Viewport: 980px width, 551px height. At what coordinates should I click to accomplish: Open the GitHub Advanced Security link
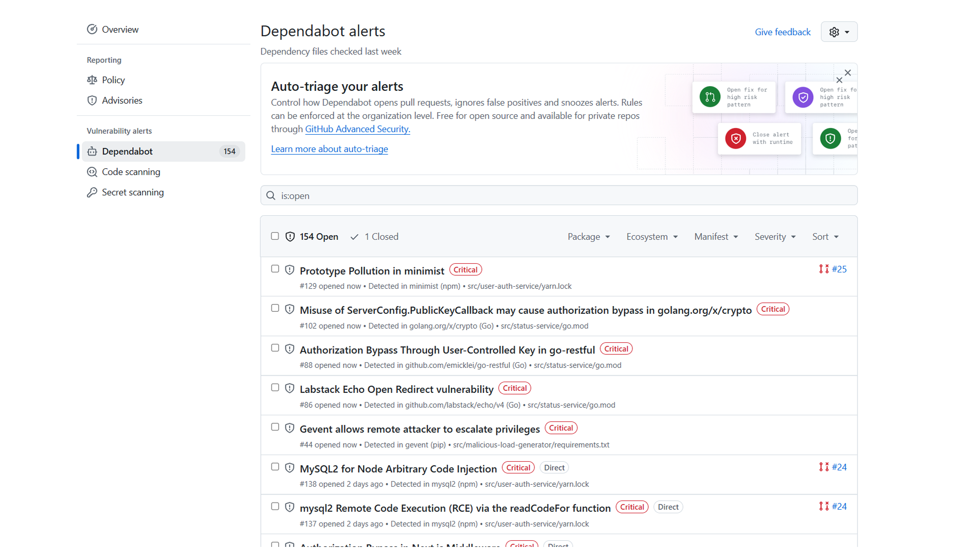coord(357,129)
